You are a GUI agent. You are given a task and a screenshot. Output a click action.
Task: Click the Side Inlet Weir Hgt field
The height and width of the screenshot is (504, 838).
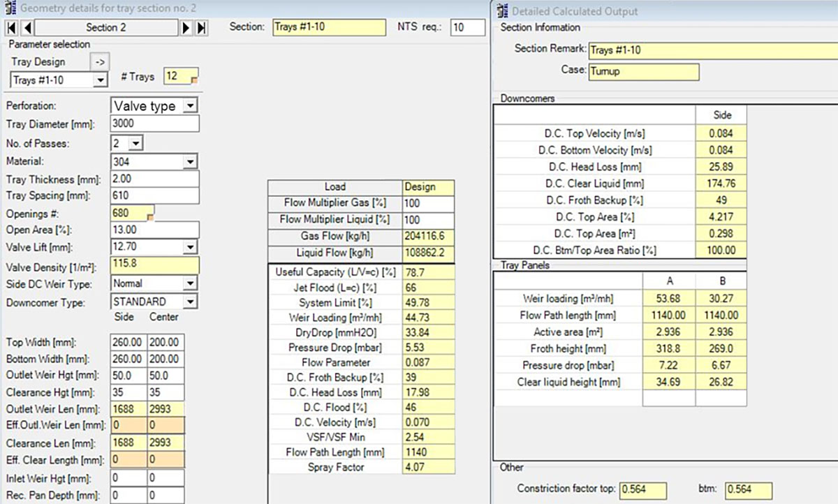(128, 478)
